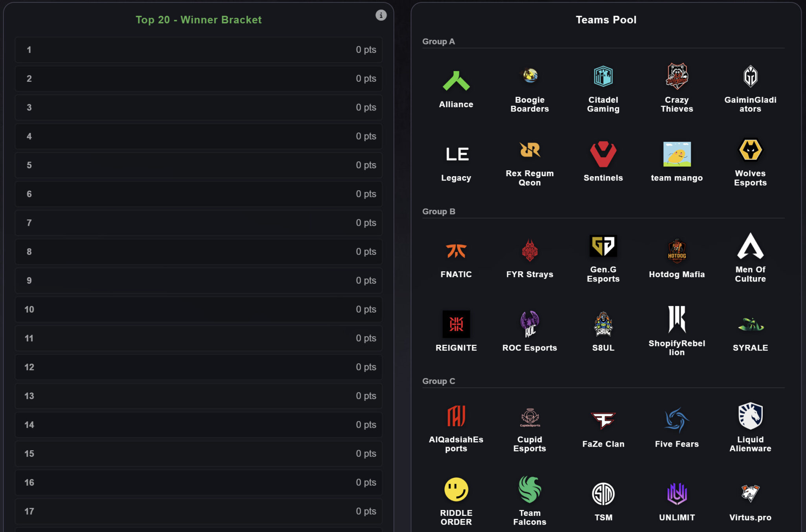Select the Gen.G Esports logo
Image resolution: width=806 pixels, height=532 pixels.
(x=603, y=246)
